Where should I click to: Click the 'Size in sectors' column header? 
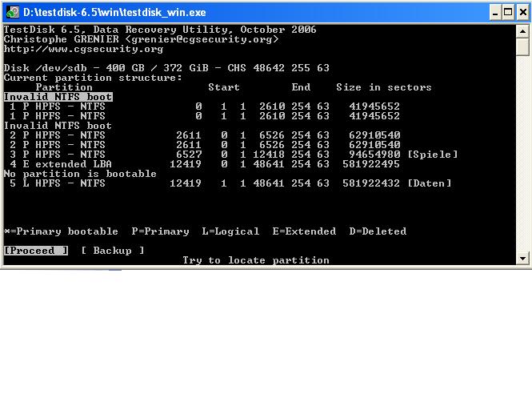[x=384, y=87]
